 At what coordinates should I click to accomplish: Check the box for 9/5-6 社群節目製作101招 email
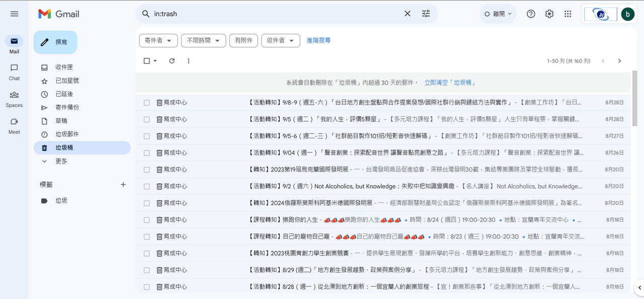[x=147, y=136]
